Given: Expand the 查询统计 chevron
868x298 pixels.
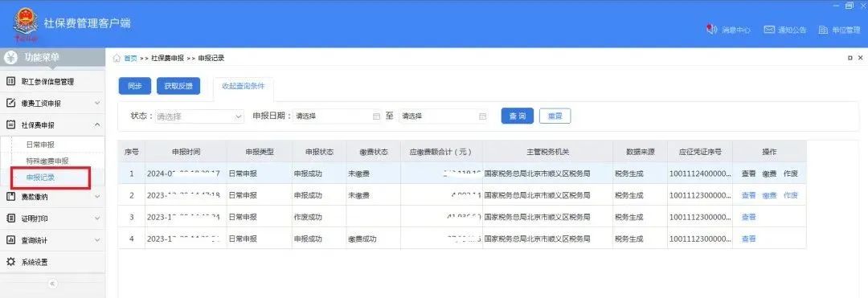Looking at the screenshot, I should point(97,240).
